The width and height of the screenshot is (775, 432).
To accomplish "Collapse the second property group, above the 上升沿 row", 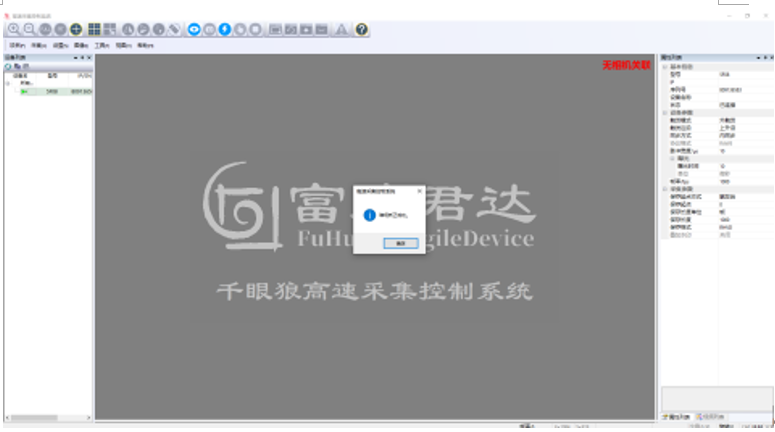I will (665, 113).
